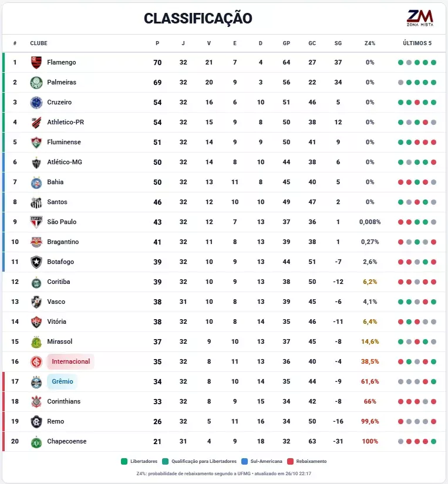Click the ÚLTIMOS 5 column header
The image size is (448, 484).
417,43
